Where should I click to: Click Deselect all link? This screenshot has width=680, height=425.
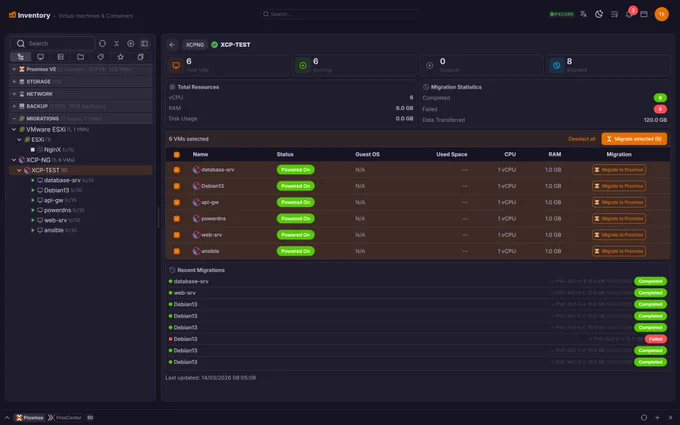pos(582,139)
